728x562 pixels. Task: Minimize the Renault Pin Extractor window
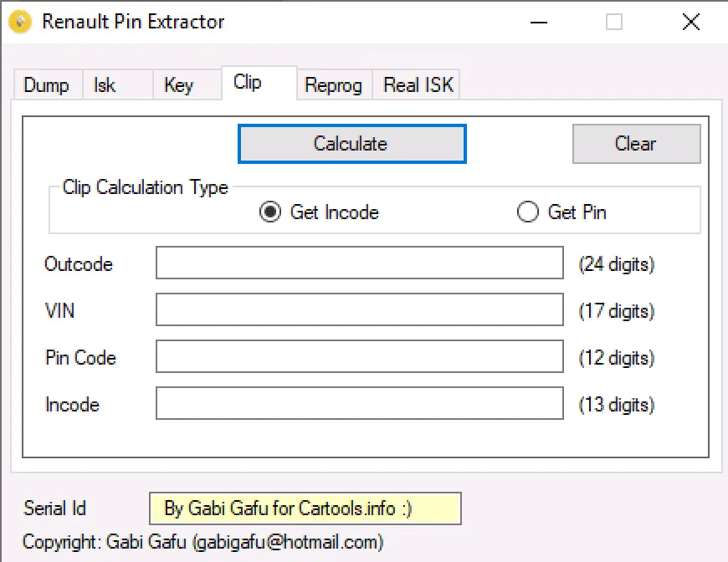coord(539,22)
